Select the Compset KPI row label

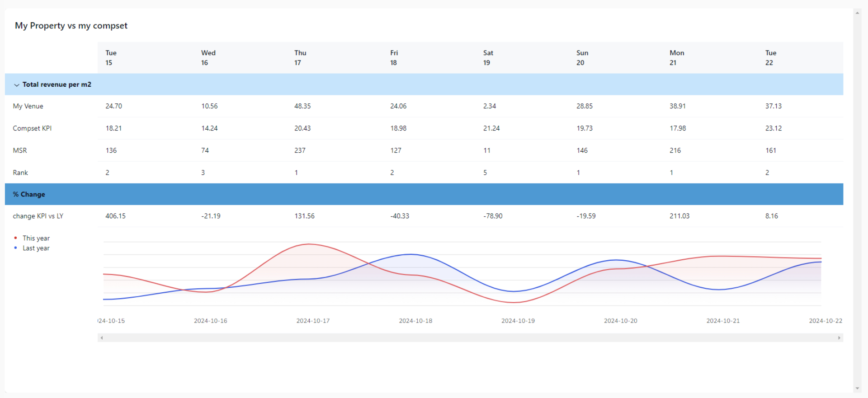[32, 128]
